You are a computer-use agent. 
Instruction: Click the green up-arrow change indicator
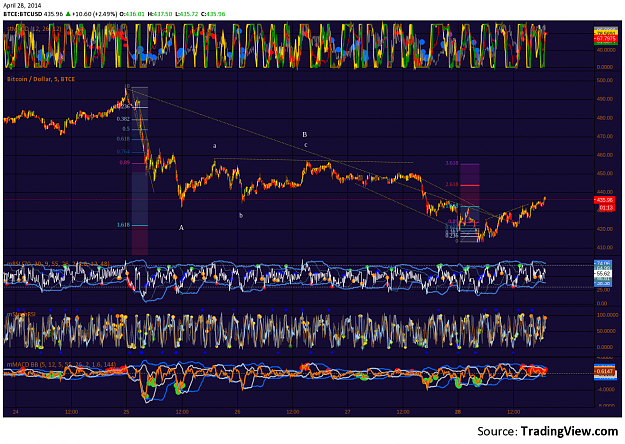[69, 14]
